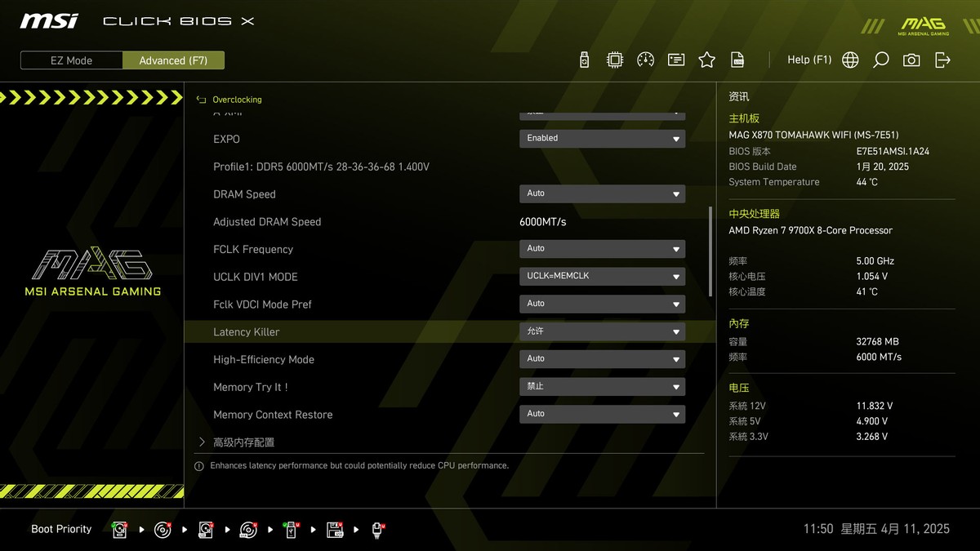This screenshot has height=551, width=980.
Task: Select the FCLK Frequency label
Action: point(253,250)
